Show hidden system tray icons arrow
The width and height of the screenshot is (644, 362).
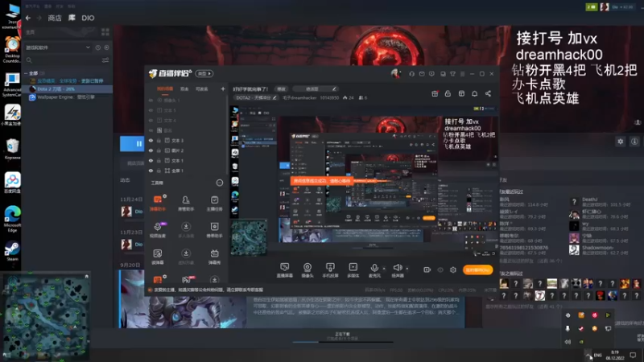pos(588,355)
